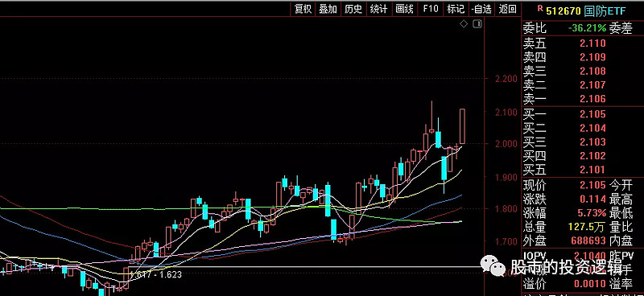Click the small panel icon beside the diamond
Image resolution: width=644 pixels, height=296 pixels.
477,24
